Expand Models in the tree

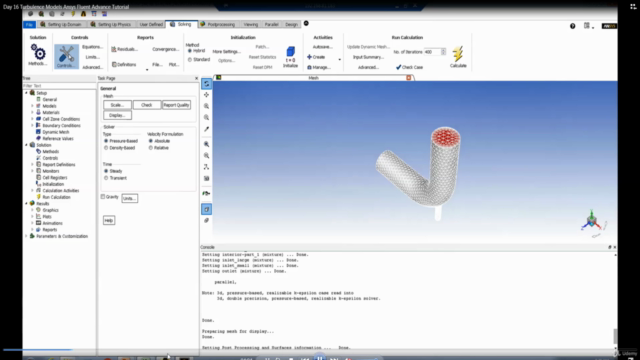32,106
